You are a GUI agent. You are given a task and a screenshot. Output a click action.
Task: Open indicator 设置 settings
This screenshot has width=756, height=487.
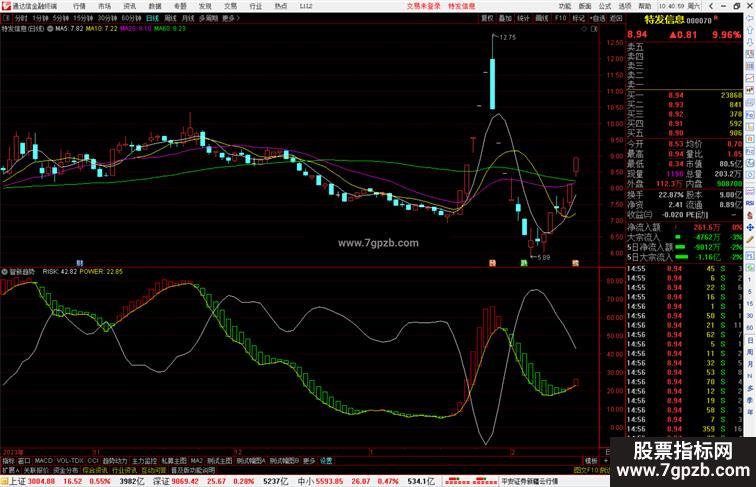point(326,461)
